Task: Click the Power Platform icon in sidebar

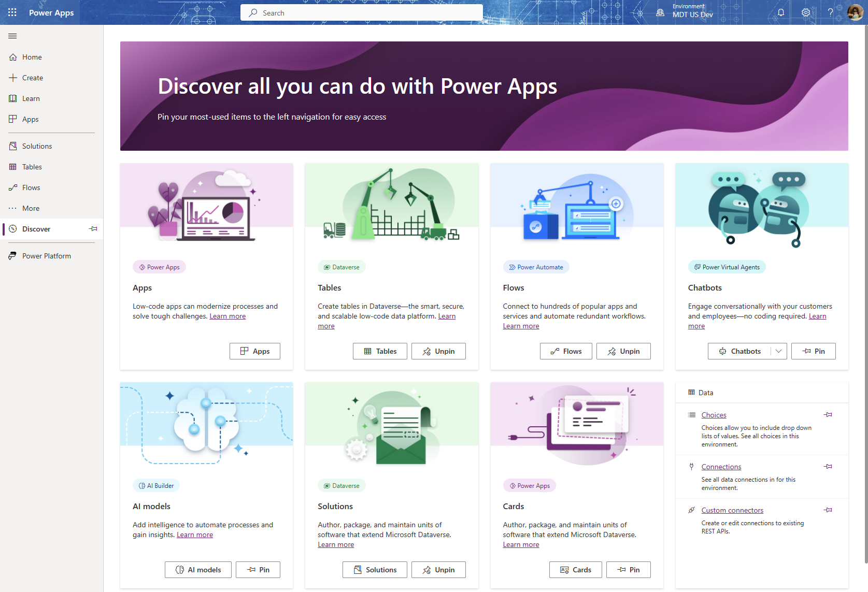Action: point(13,256)
